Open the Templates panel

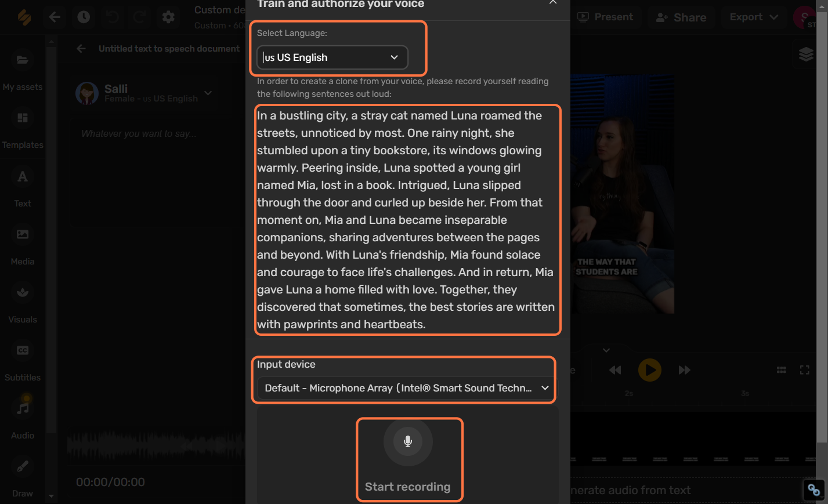coord(23,128)
